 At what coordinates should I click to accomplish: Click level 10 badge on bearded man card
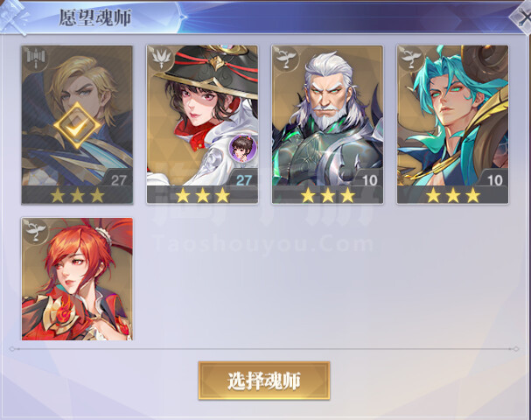368,179
